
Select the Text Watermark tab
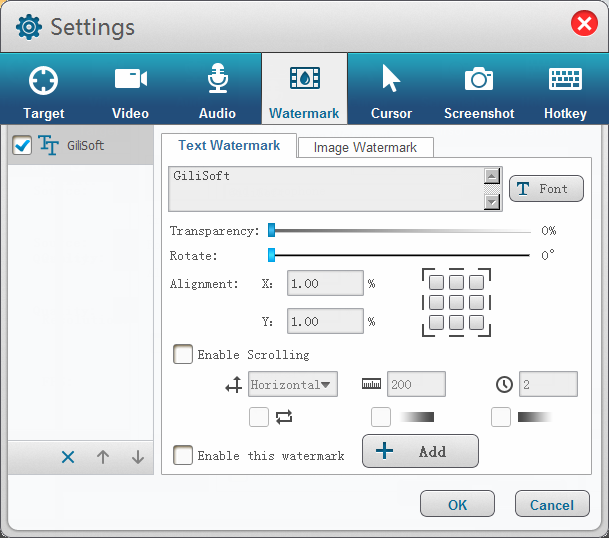[x=229, y=146]
